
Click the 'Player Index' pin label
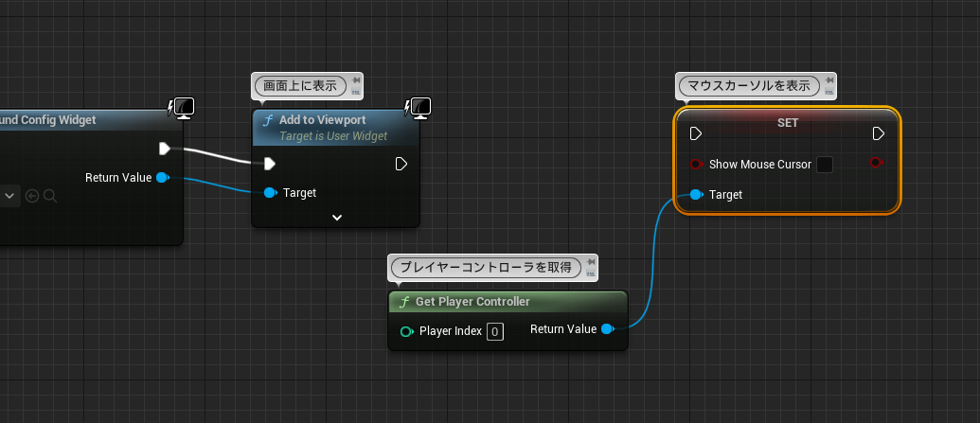pyautogui.click(x=451, y=331)
